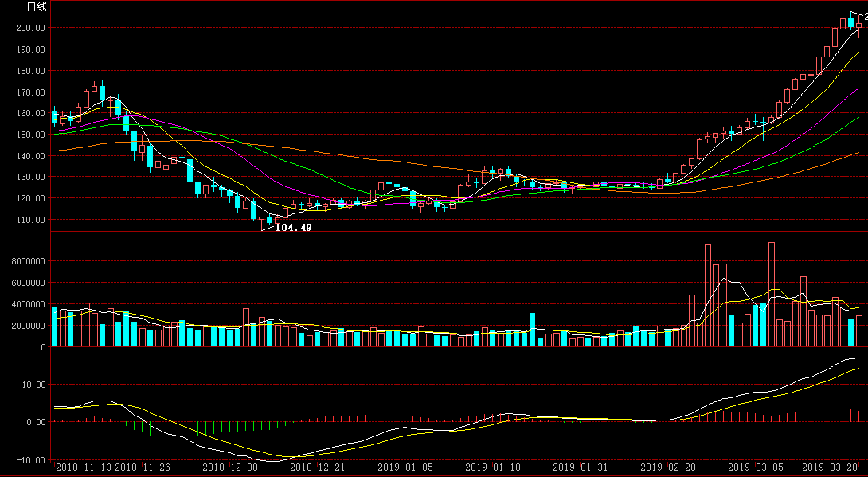Select the date label 2019-03-20

(x=830, y=467)
